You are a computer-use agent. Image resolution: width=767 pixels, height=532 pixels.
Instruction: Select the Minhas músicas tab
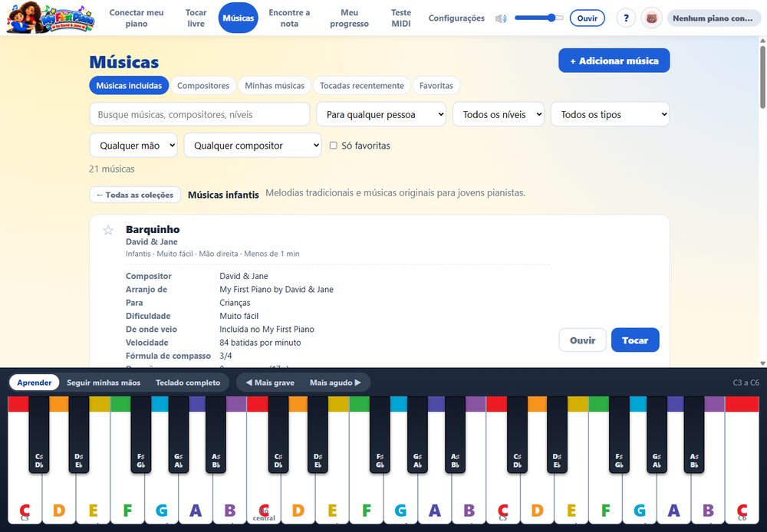click(x=275, y=86)
